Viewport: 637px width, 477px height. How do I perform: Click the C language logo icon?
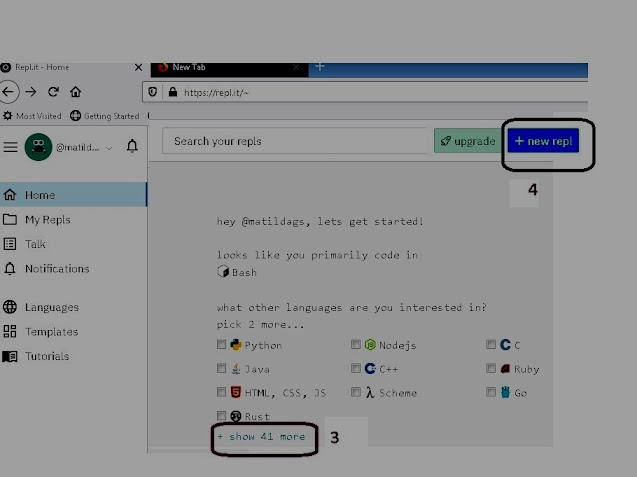505,345
